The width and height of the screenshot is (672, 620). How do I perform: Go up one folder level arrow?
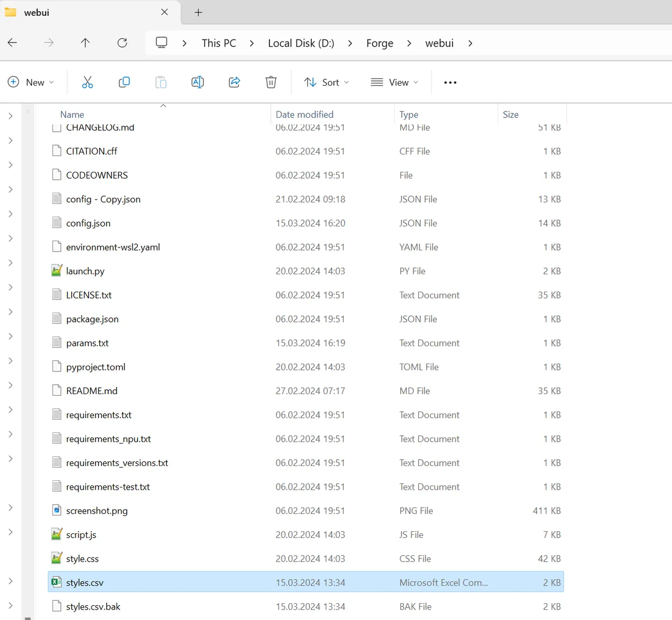pos(85,43)
